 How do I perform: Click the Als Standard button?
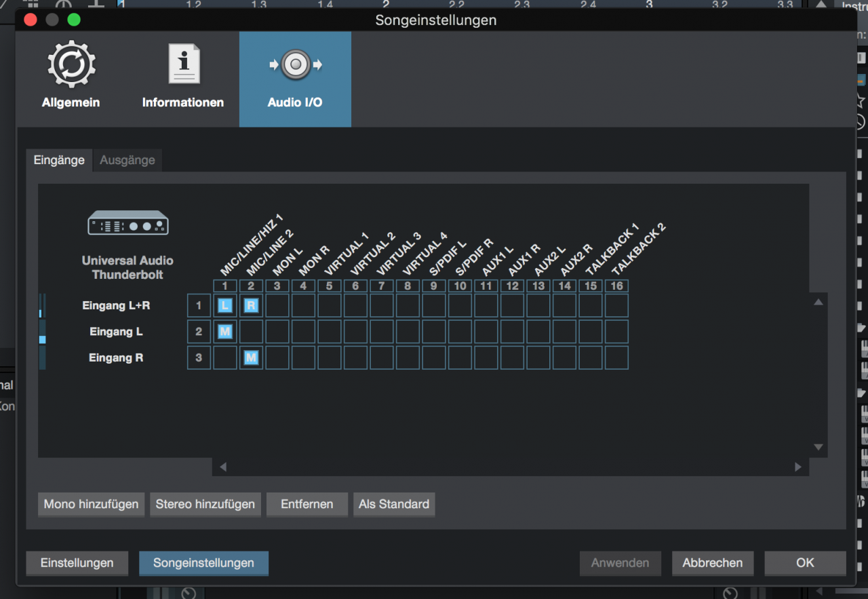pos(394,504)
